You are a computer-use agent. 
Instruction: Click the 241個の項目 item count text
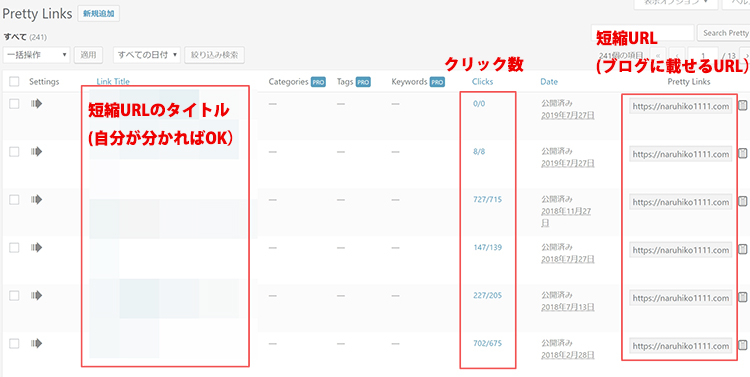click(621, 55)
